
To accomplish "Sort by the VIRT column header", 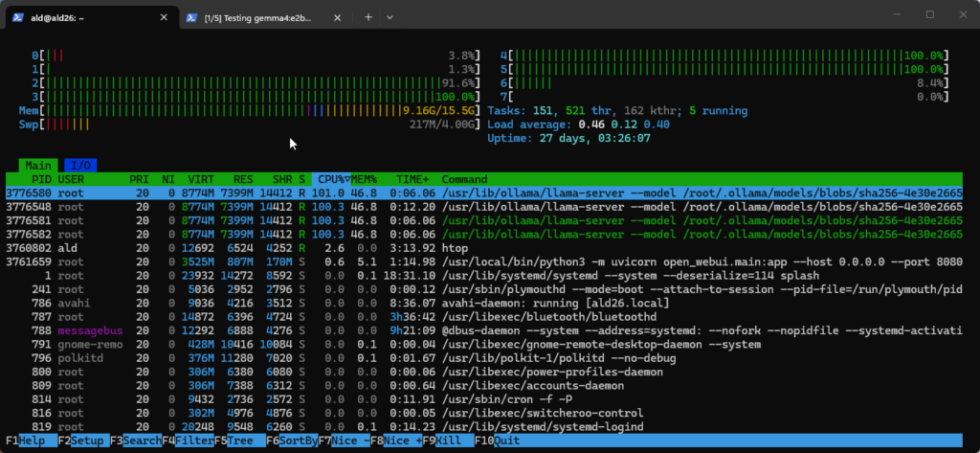I will tap(201, 180).
